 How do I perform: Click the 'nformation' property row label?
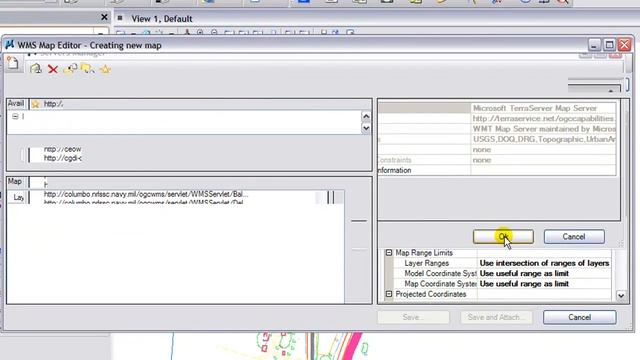[395, 170]
